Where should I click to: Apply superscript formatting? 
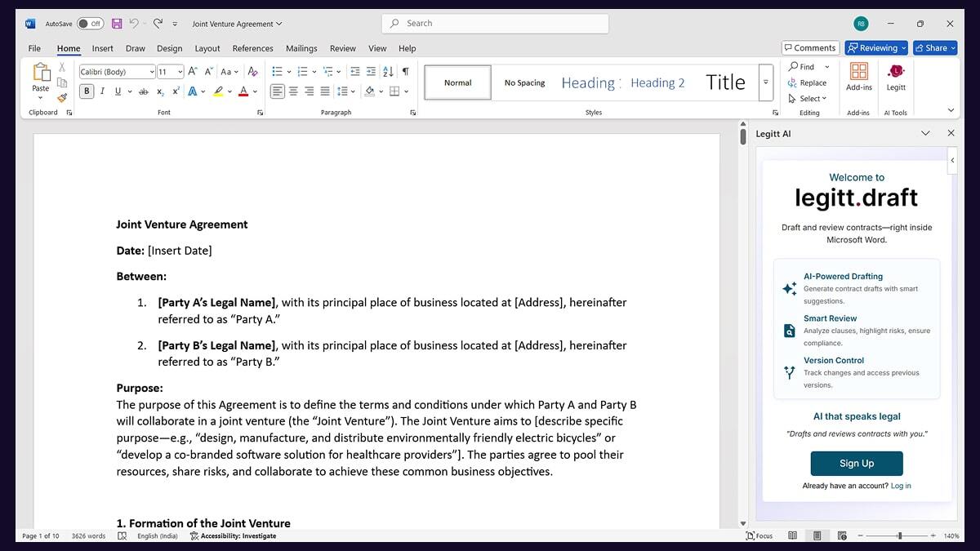tap(176, 91)
